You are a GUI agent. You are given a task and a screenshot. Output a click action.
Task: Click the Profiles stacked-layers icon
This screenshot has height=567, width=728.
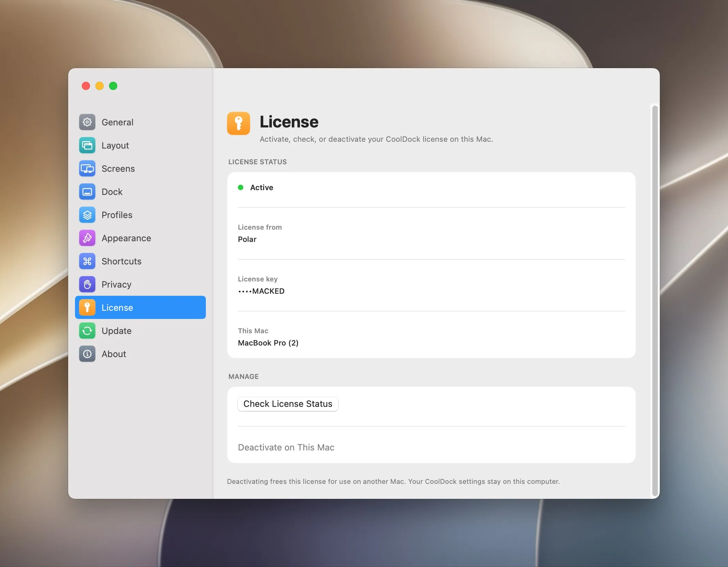(87, 215)
